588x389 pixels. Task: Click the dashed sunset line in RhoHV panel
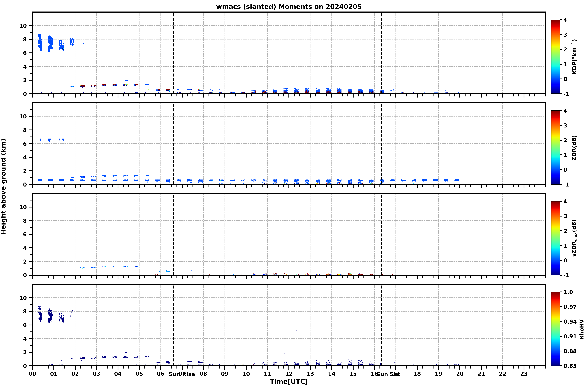coord(381,325)
